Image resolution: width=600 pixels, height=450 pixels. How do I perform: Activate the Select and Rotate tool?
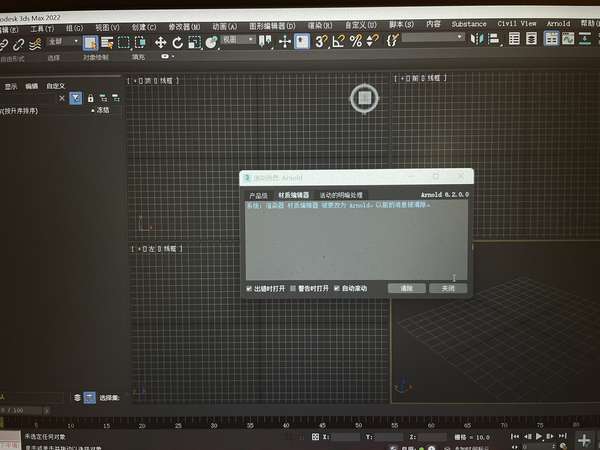[177, 42]
